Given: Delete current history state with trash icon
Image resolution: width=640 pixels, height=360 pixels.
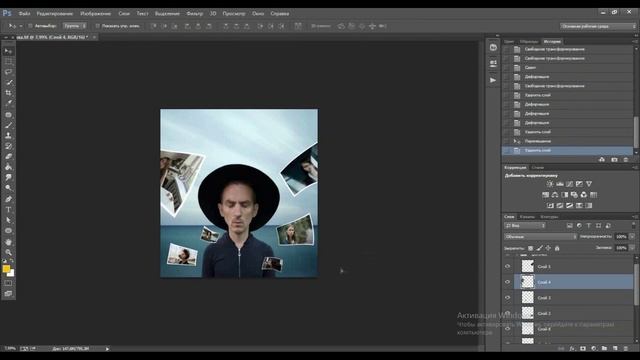Looking at the screenshot, I should (x=626, y=160).
